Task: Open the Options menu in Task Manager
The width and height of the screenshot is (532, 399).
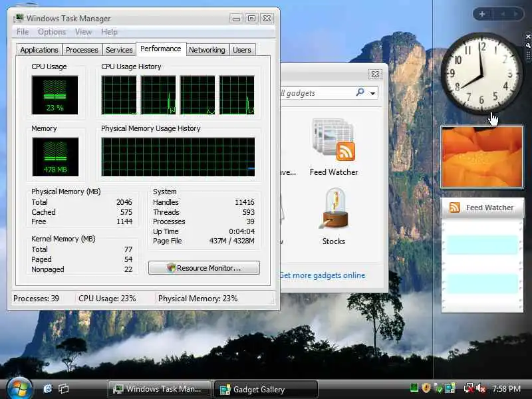Action: (52, 32)
